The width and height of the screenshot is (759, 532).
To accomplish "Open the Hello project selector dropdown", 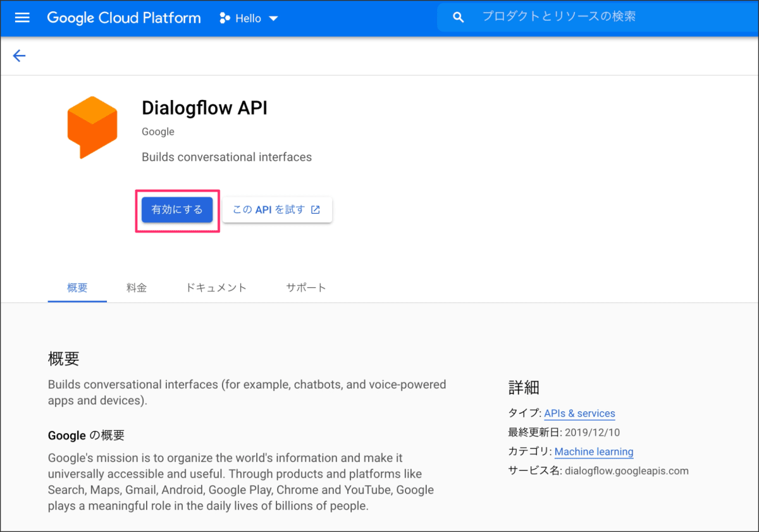I will (x=249, y=18).
